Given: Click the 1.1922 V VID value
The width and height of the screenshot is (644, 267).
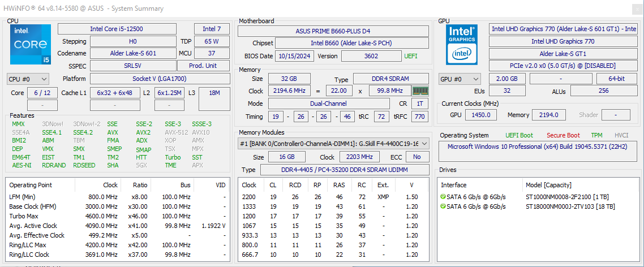Looking at the screenshot, I should 213,226.
